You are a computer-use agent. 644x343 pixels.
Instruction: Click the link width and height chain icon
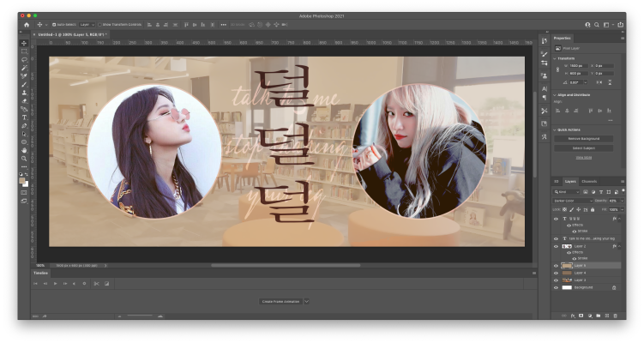(x=557, y=69)
